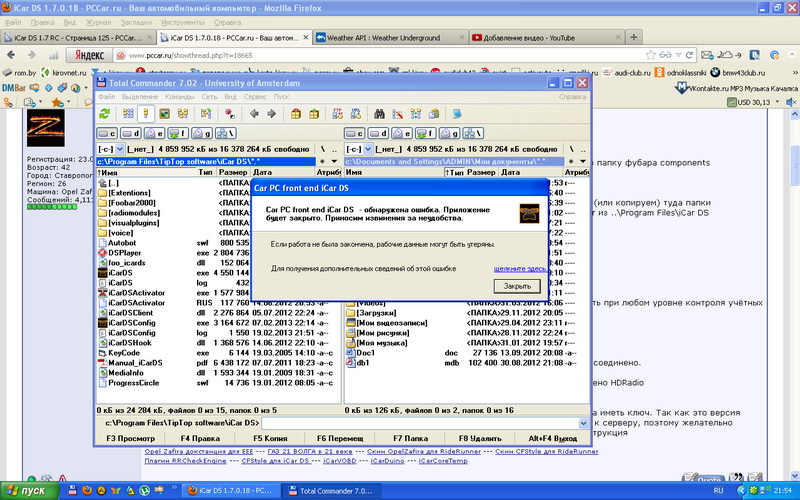Open the Команды menu in Total Commander
This screenshot has width=800, height=500.
coord(179,97)
